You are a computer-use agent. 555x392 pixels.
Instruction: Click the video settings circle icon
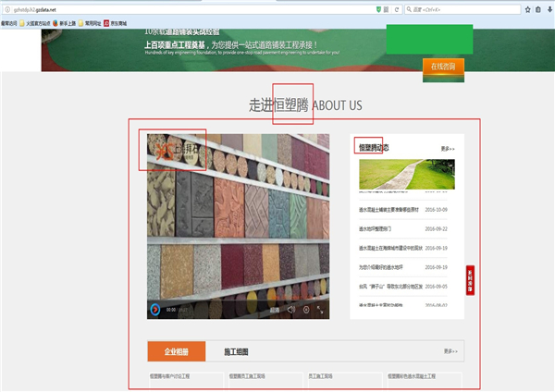pyautogui.click(x=305, y=310)
